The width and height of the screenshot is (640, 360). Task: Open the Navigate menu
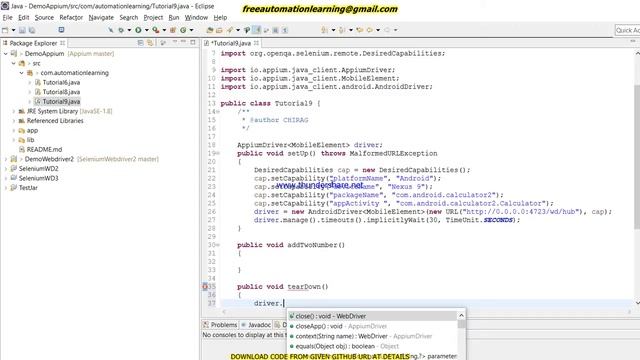pos(101,18)
